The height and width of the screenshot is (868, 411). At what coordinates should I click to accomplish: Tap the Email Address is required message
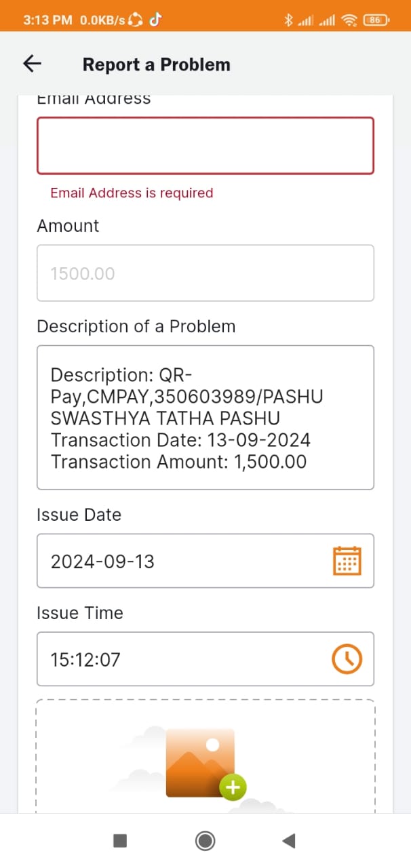pyautogui.click(x=132, y=193)
